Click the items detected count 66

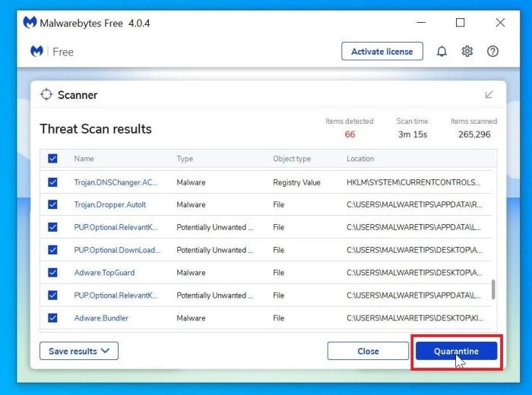[350, 134]
